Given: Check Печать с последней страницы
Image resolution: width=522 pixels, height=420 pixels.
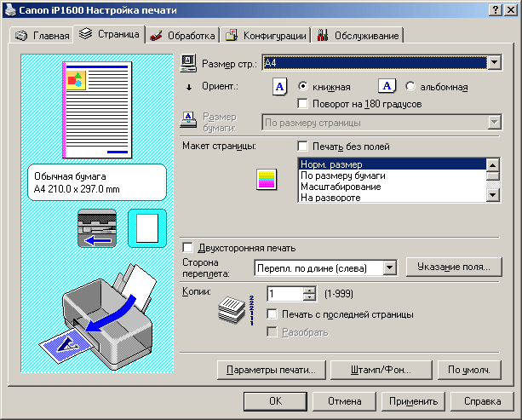Looking at the screenshot, I should [272, 314].
